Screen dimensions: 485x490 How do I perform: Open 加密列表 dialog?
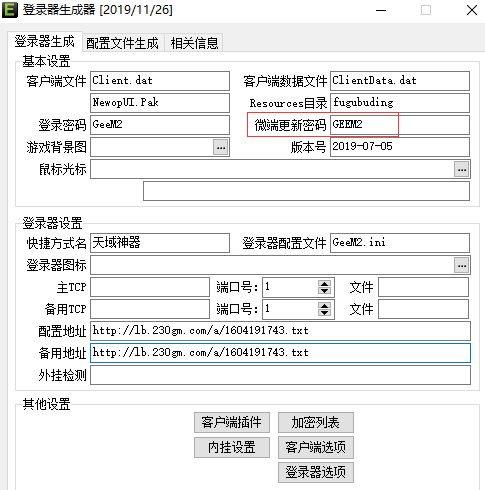[x=316, y=422]
